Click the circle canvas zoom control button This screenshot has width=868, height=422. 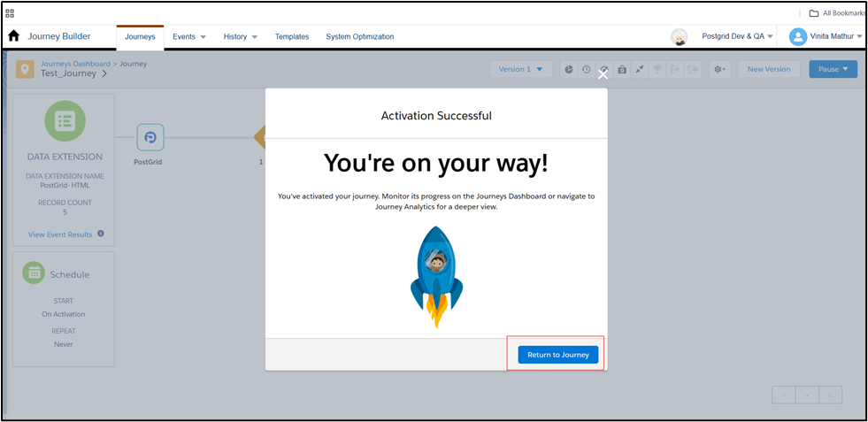pyautogui.click(x=830, y=395)
